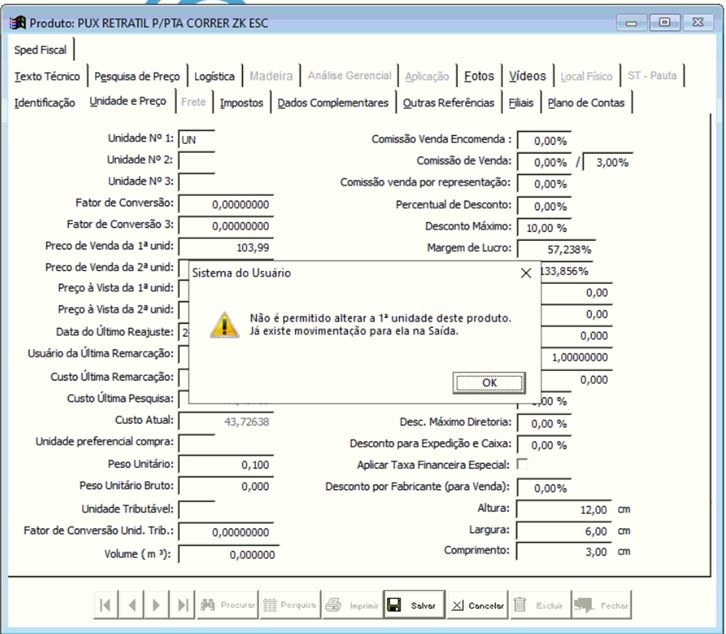The height and width of the screenshot is (634, 726).
Task: Go to next record arrow
Action: (156, 605)
